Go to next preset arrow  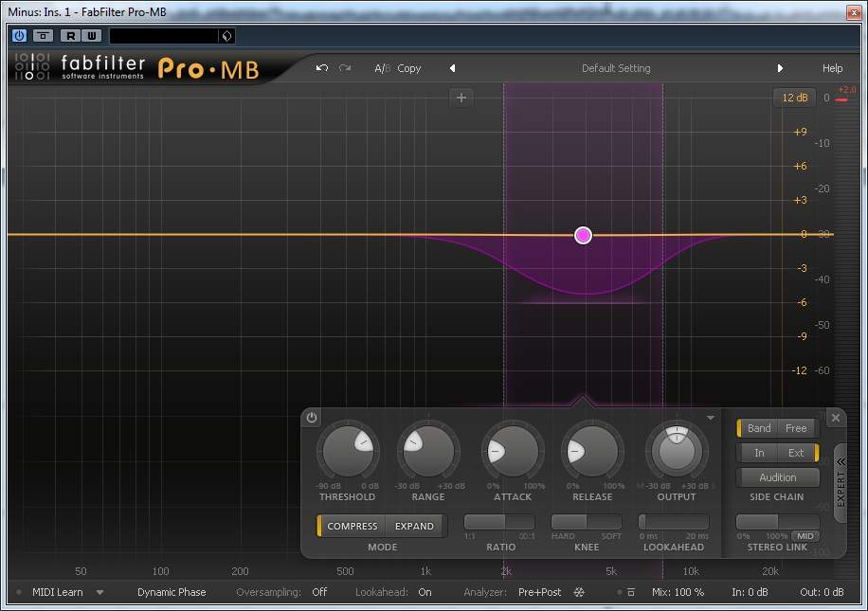click(780, 68)
